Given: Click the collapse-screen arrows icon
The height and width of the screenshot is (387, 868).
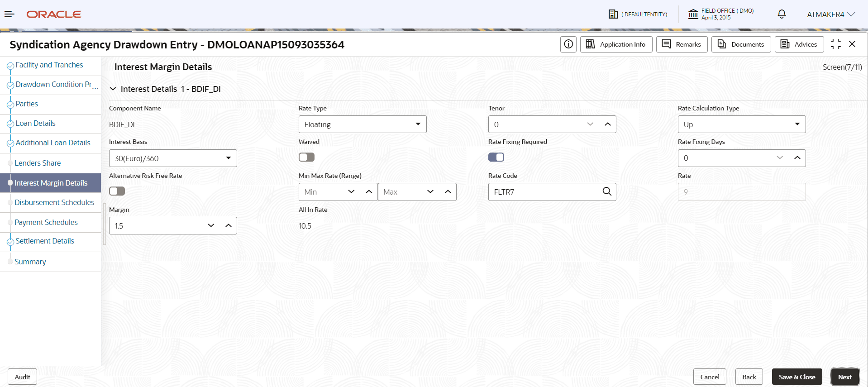Looking at the screenshot, I should coord(836,44).
